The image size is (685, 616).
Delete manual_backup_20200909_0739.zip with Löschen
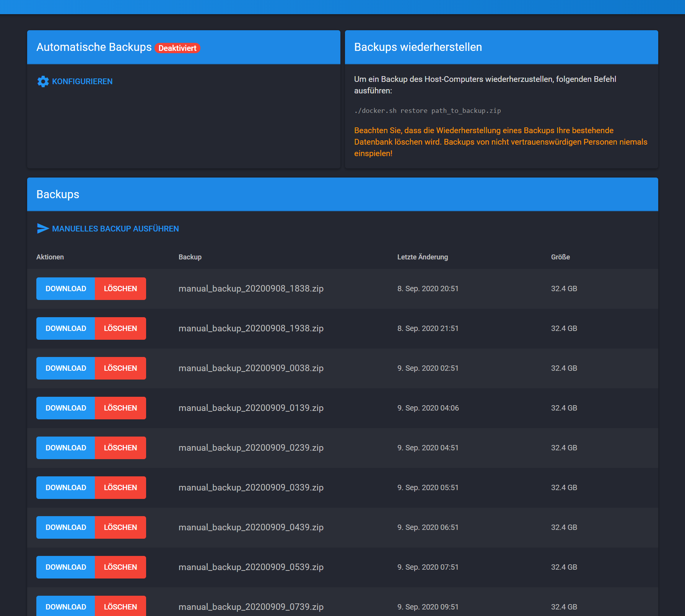pos(120,606)
